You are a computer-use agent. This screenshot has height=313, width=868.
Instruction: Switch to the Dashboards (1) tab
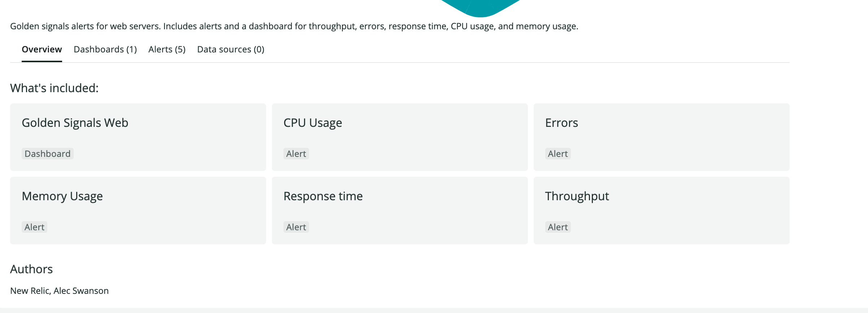click(x=105, y=49)
